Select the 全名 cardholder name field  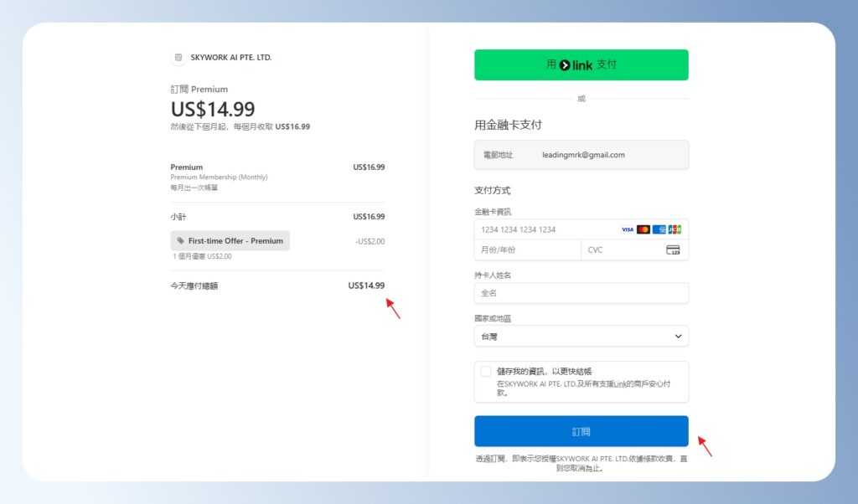(x=581, y=293)
